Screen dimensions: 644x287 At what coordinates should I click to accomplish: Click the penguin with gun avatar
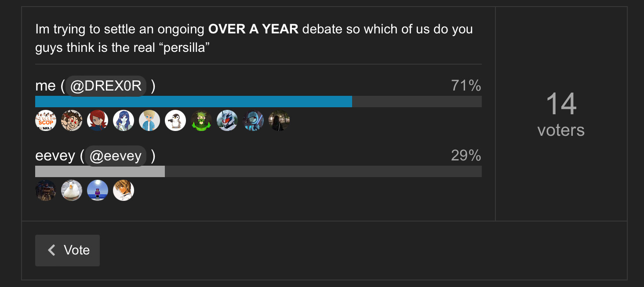pyautogui.click(x=175, y=120)
